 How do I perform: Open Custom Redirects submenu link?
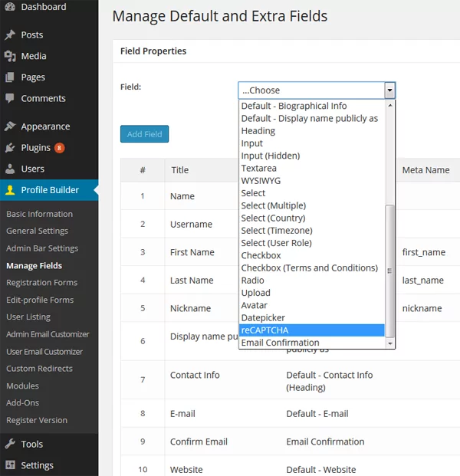pyautogui.click(x=39, y=369)
